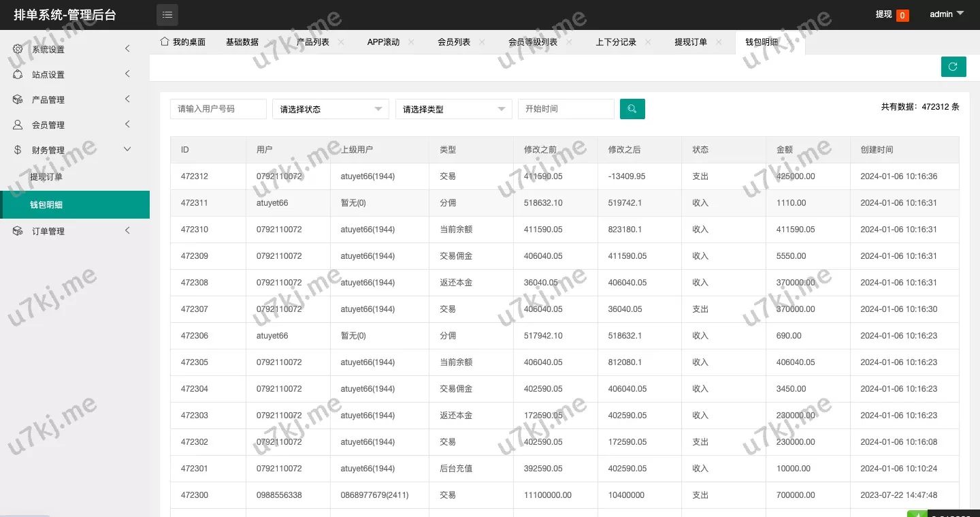This screenshot has width=980, height=517.
Task: Collapse the 财务管理 sidebar section
Action: click(x=74, y=150)
